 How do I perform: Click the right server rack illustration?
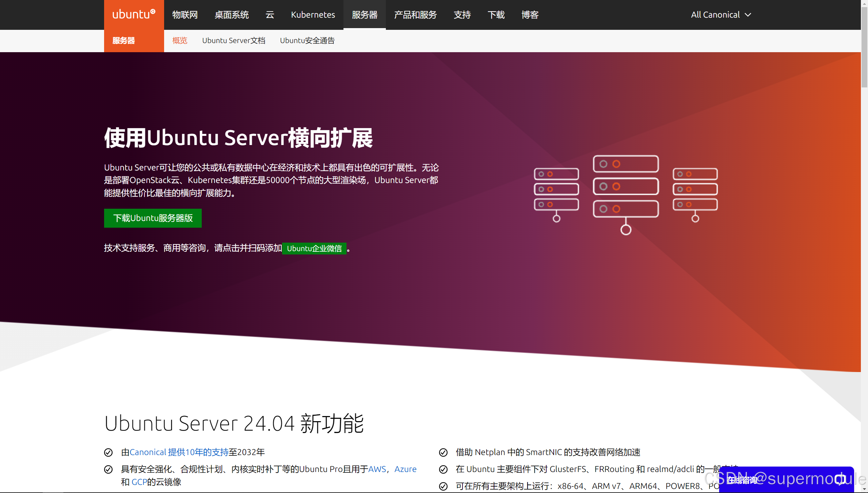(x=695, y=189)
